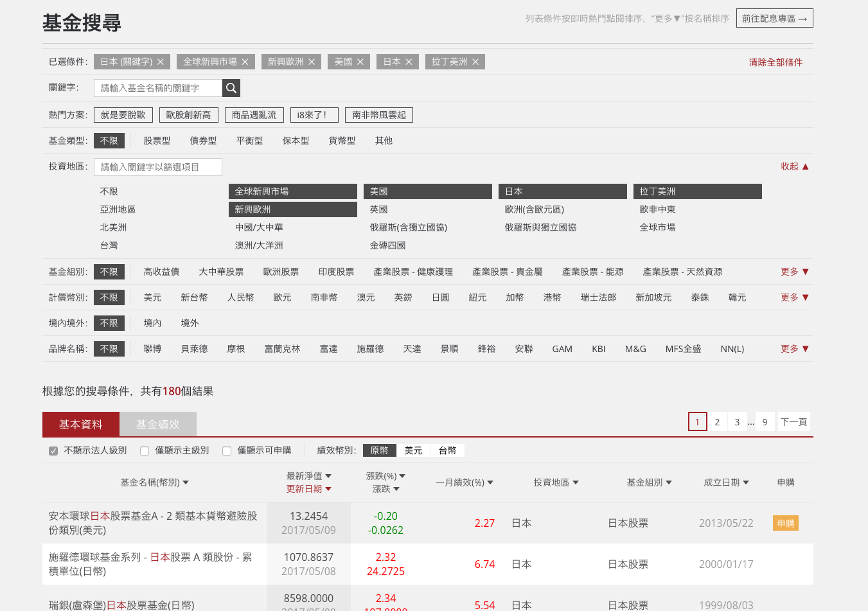The width and height of the screenshot is (868, 611).
Task: Deselect the 拉丁美洲 region option
Action: 697,191
